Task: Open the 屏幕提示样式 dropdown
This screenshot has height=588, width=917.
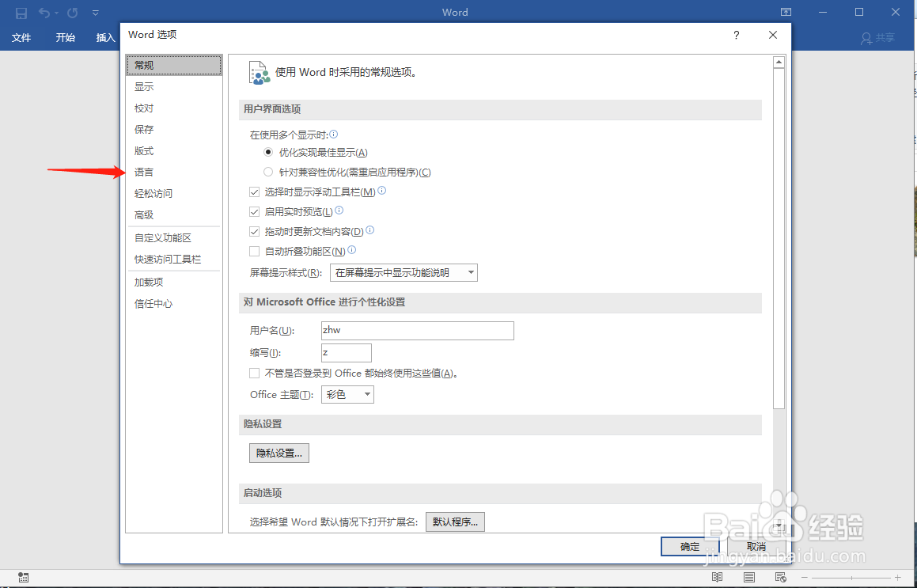Action: pyautogui.click(x=404, y=273)
